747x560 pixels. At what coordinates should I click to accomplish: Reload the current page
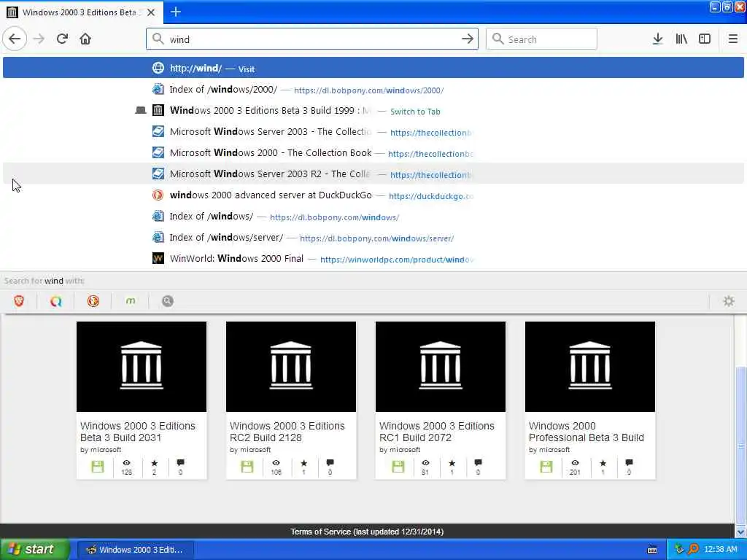click(x=63, y=39)
